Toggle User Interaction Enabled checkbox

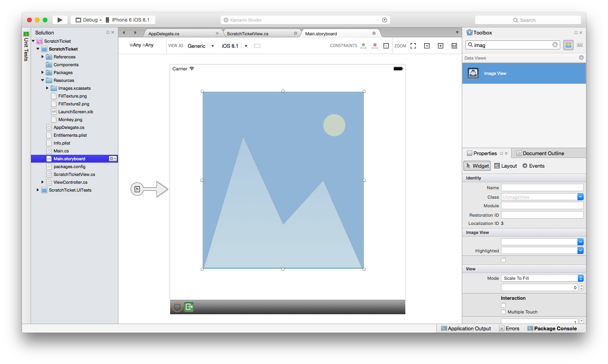tap(503, 305)
